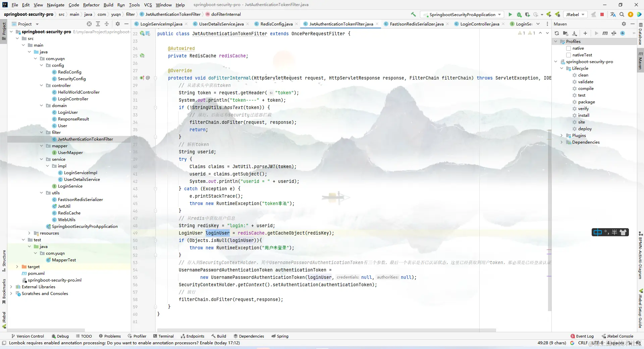Stop the running application with the red square
644x349 pixels.
pyautogui.click(x=602, y=14)
